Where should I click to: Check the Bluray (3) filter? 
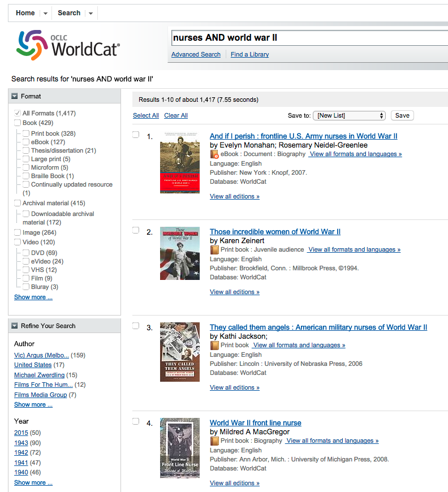(x=26, y=287)
